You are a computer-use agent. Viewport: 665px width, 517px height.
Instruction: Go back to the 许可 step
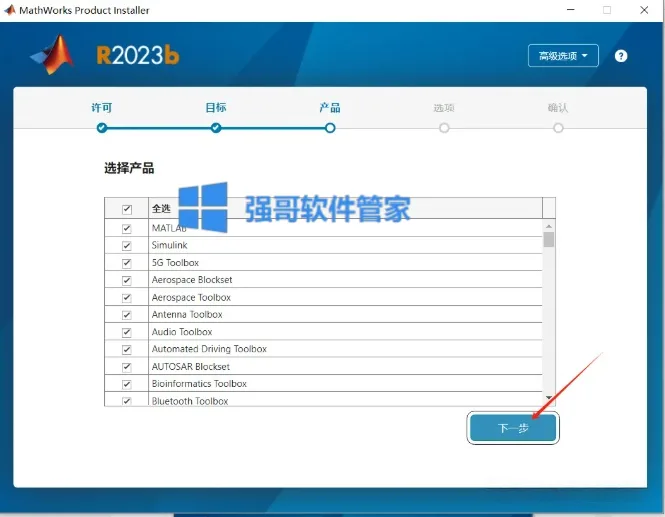(102, 128)
